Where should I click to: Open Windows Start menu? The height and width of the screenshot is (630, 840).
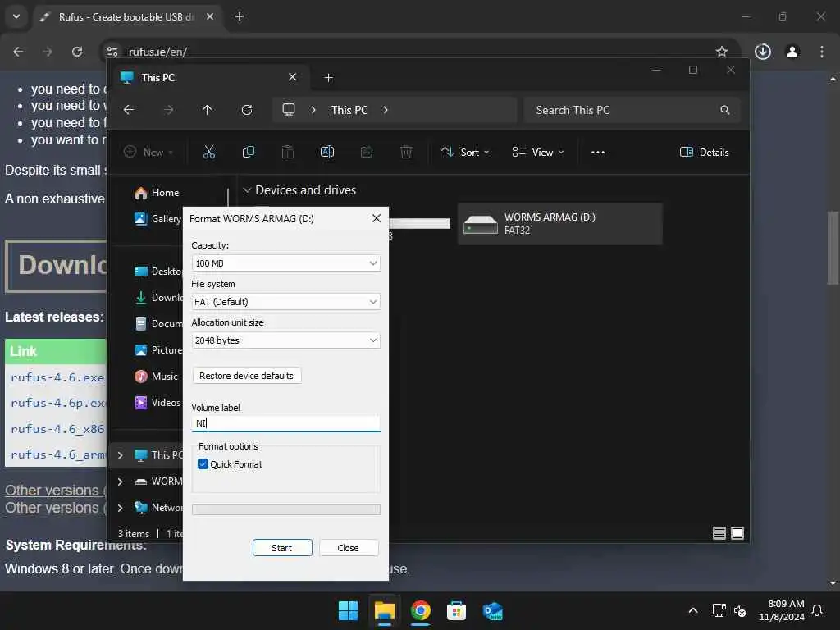pos(348,610)
